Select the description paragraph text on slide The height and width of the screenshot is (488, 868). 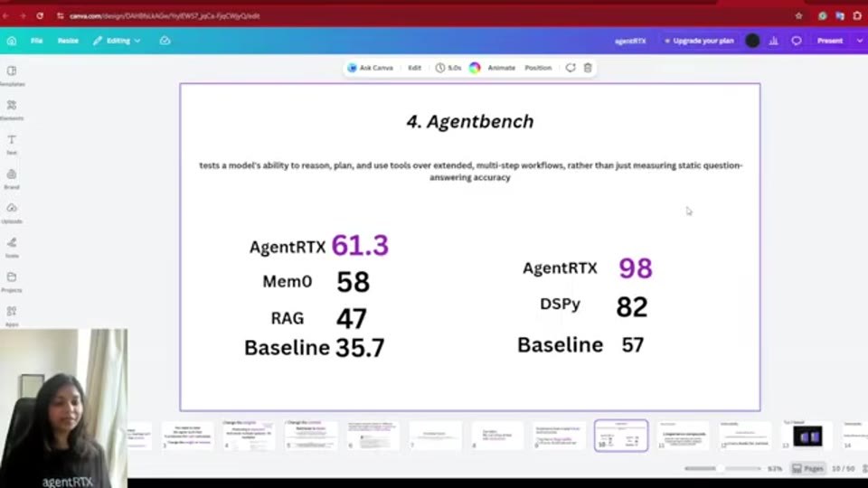click(x=470, y=171)
